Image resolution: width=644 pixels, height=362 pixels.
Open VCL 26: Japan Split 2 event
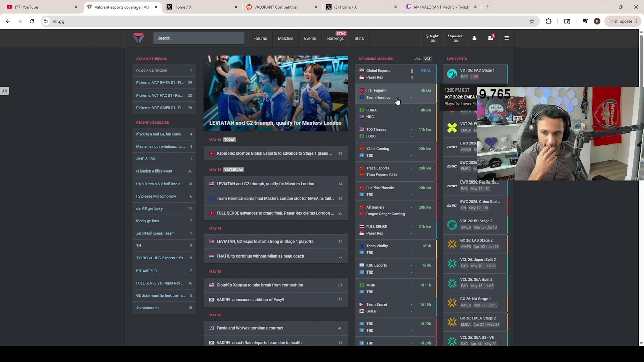pos(475,263)
